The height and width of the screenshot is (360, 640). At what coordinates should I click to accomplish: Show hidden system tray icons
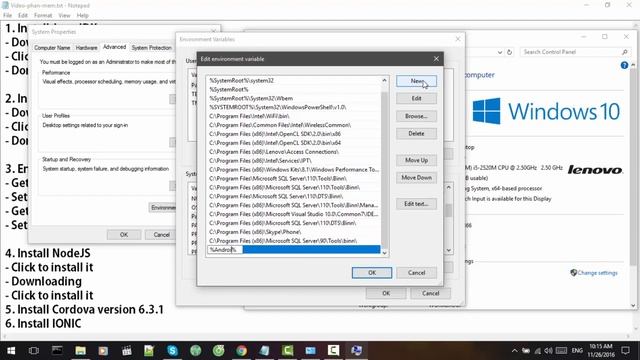pos(514,351)
